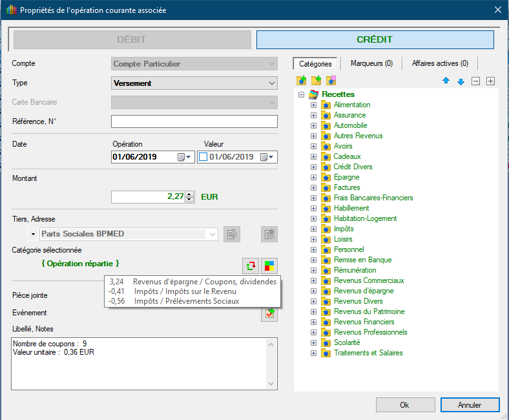Click the blue down arrow above categories
Viewport: 509px width, 420px height.
(x=461, y=81)
